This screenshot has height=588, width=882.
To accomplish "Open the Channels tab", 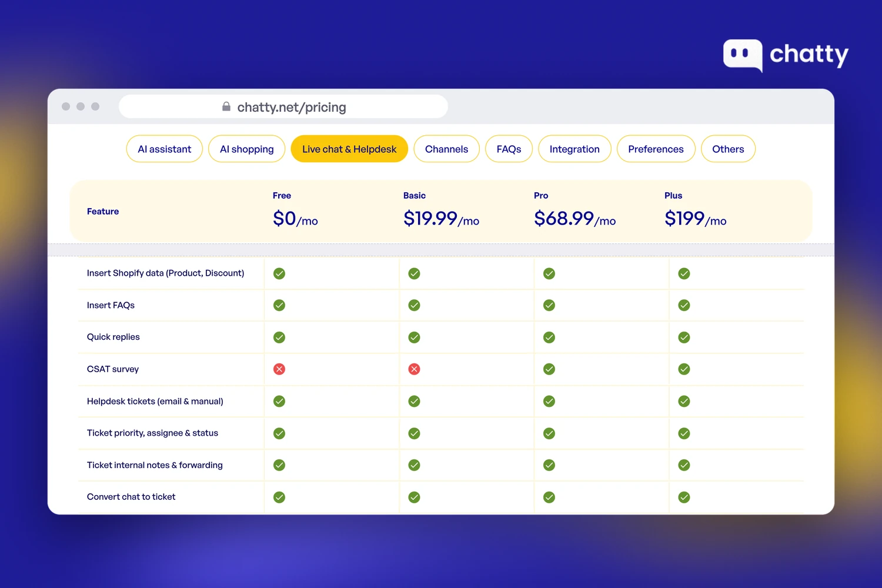I will point(447,149).
